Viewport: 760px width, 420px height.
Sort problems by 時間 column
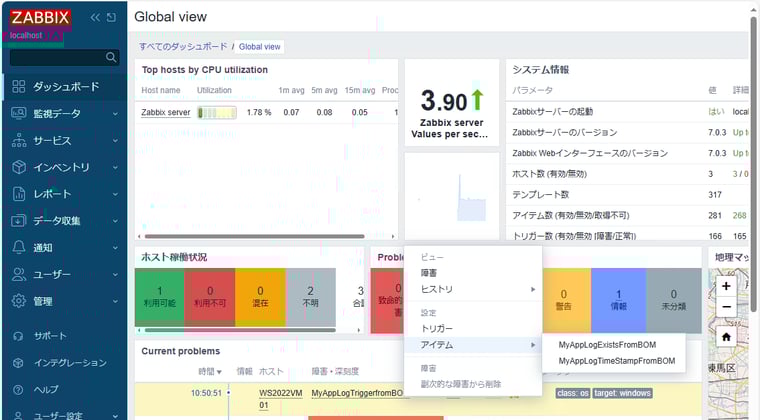click(209, 372)
